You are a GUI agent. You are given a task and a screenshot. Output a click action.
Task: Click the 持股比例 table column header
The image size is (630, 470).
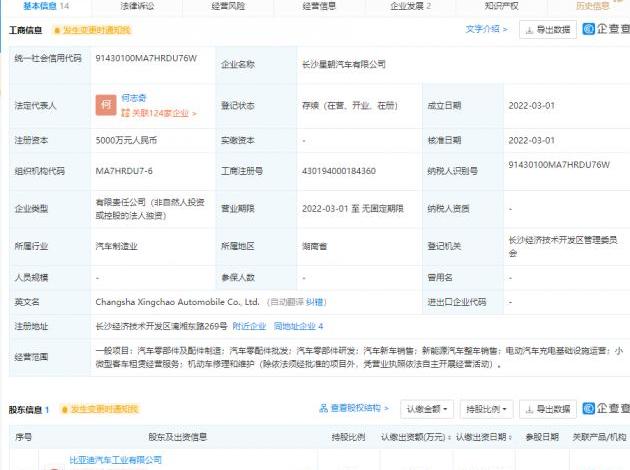coord(348,437)
